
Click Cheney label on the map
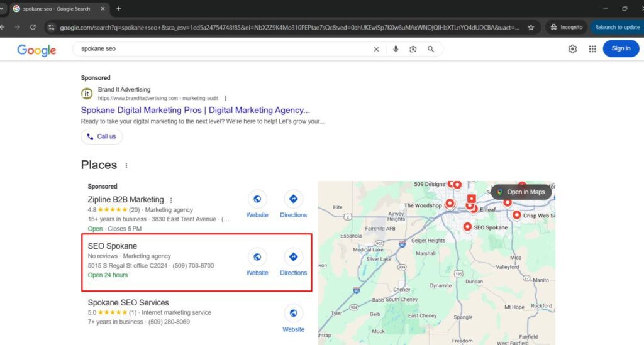(x=402, y=290)
